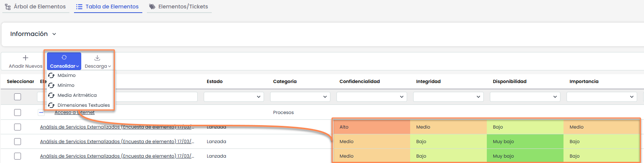Image resolution: width=644 pixels, height=163 pixels.
Task: Click the Descarga download icon
Action: click(97, 58)
